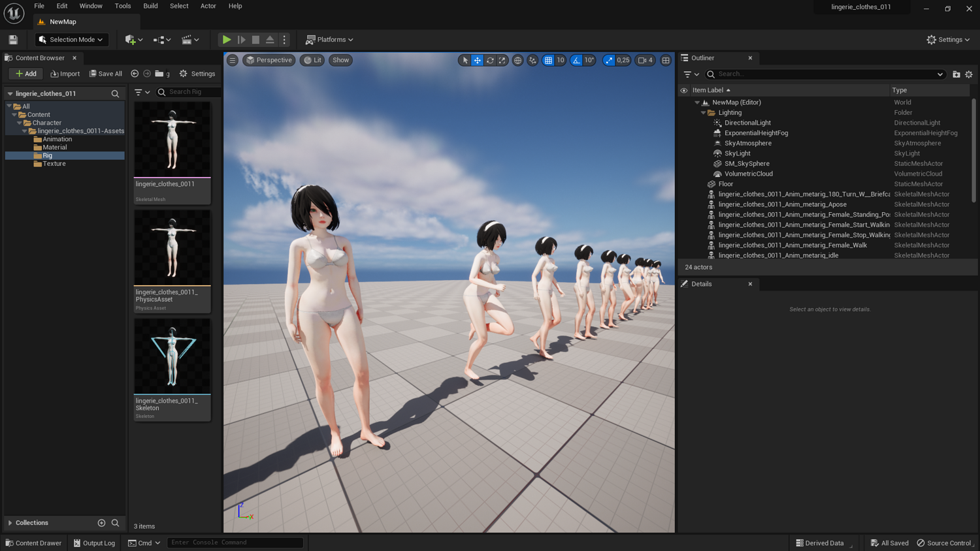Viewport: 980px width, 551px height.
Task: Switch the world/local coordinate system globe icon
Action: point(517,60)
